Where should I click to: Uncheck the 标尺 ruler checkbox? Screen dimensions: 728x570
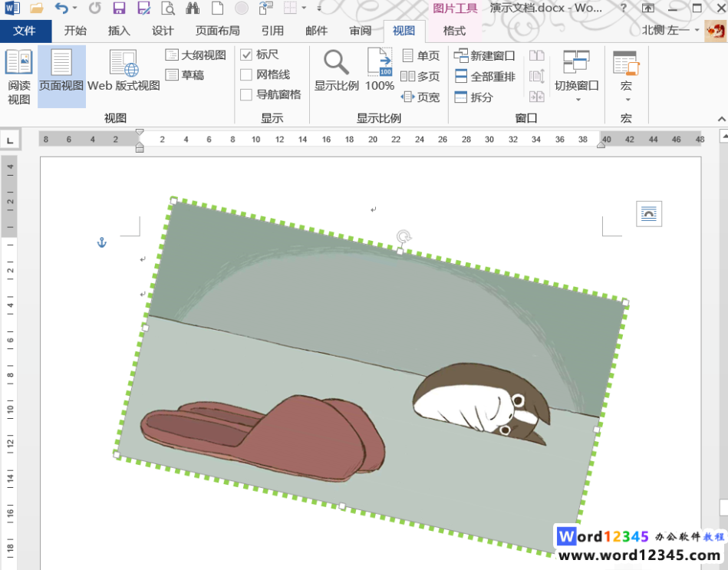point(246,54)
